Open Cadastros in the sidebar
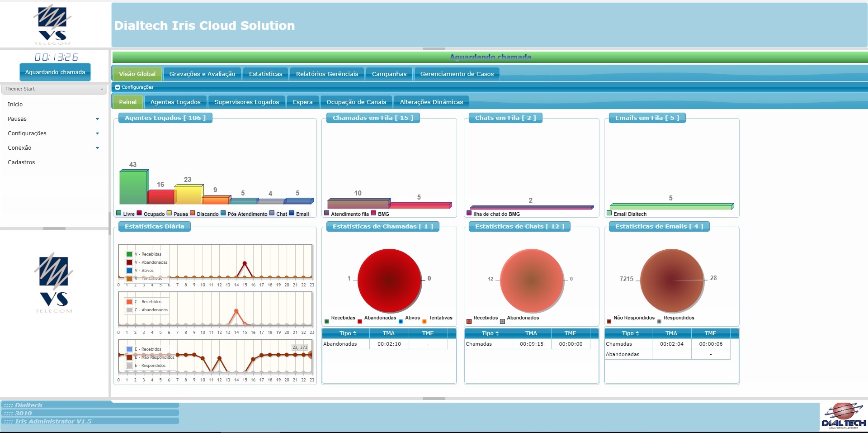The height and width of the screenshot is (433, 868). point(21,162)
